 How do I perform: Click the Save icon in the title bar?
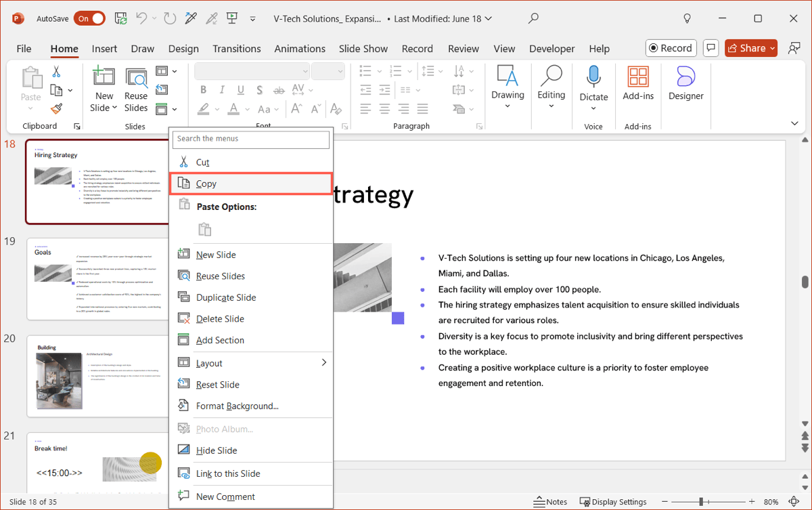[121, 19]
